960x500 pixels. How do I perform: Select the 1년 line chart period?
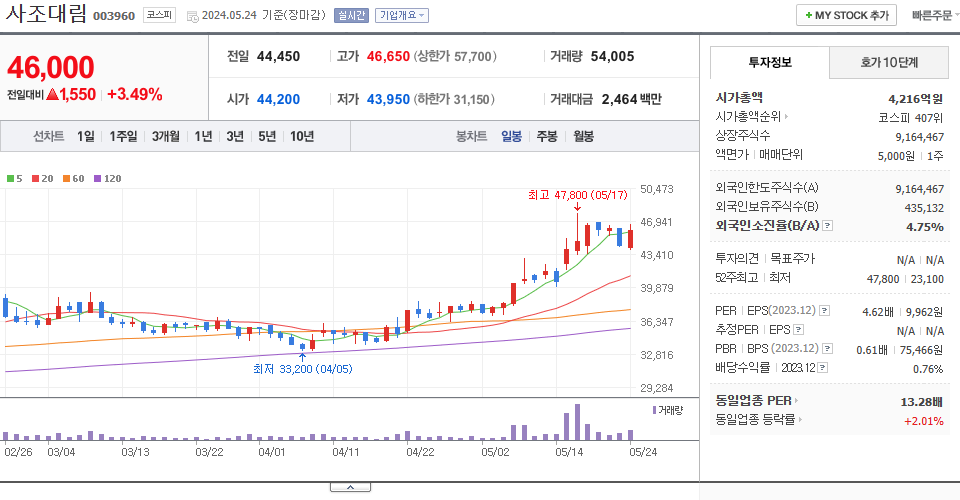tap(203, 136)
